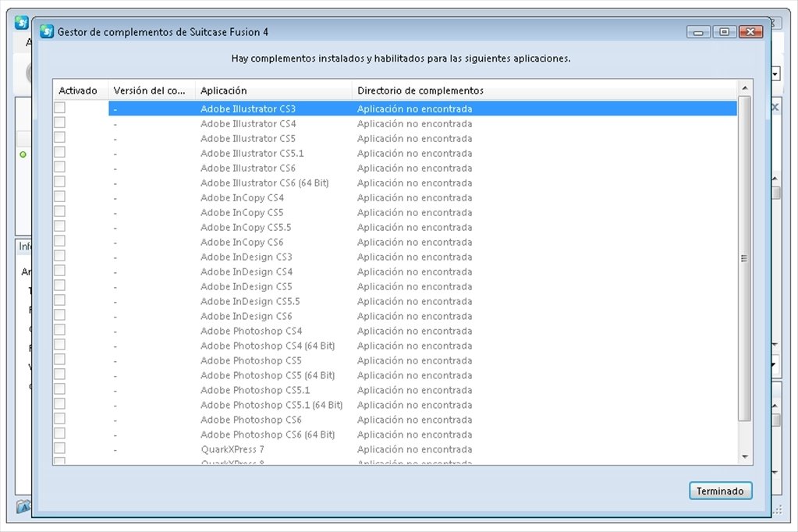
Task: Select the Adobe InCopy CS5.5 row
Action: click(395, 227)
